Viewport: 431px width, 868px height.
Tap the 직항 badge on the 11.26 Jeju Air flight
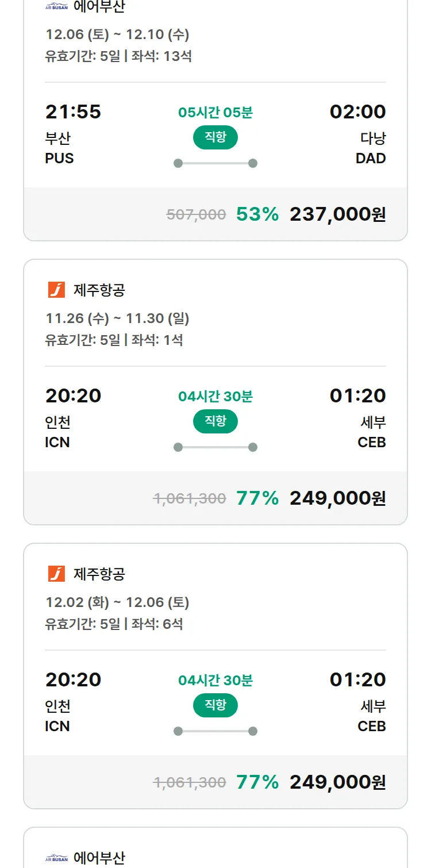tap(215, 421)
